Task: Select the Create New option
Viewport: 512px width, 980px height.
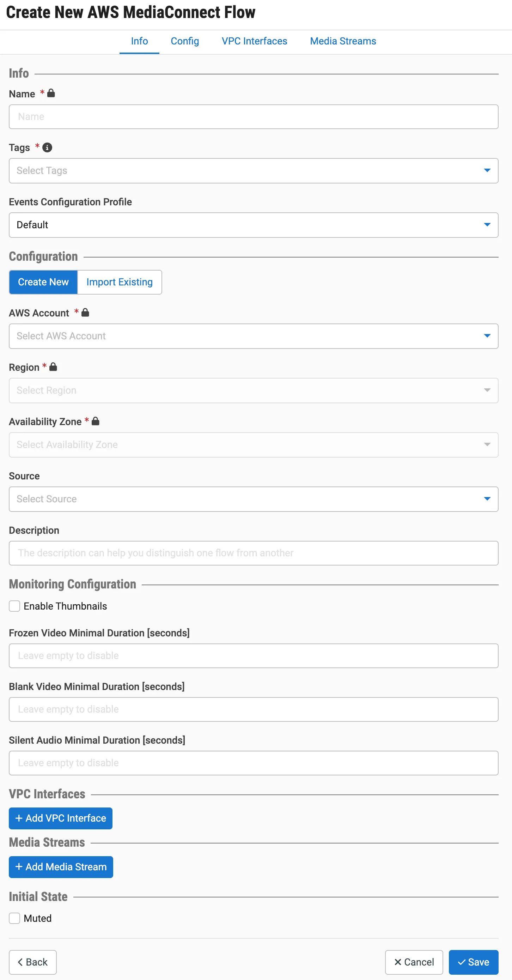Action: pos(43,282)
